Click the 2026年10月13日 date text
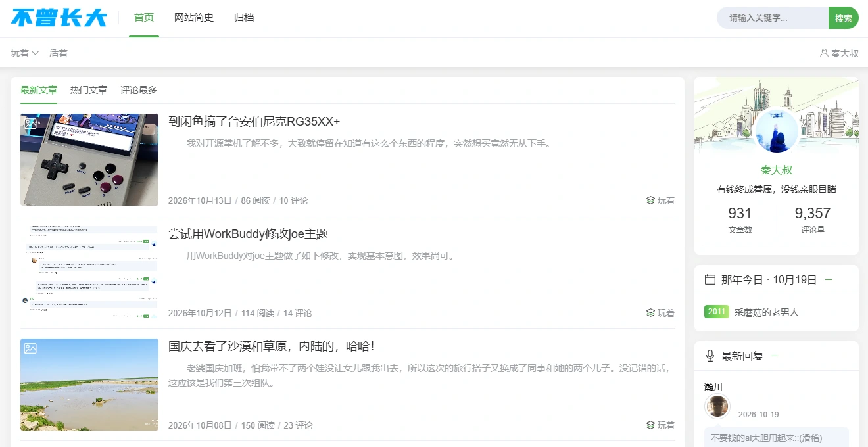Viewport: 868px width, 447px height. [200, 200]
